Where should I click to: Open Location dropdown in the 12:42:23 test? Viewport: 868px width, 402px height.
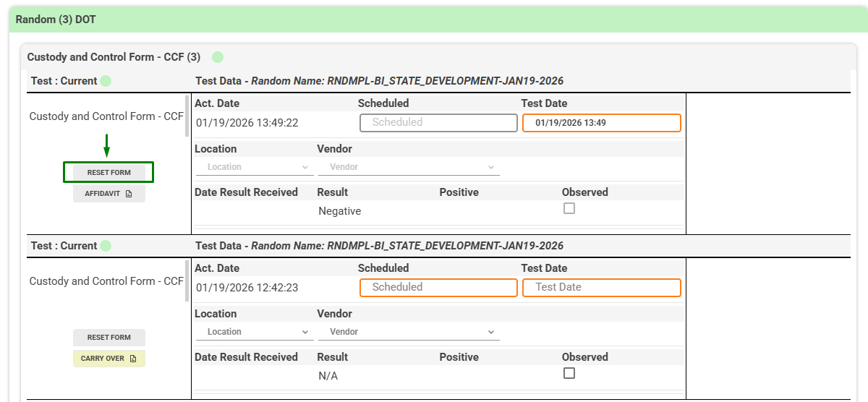[x=254, y=332]
